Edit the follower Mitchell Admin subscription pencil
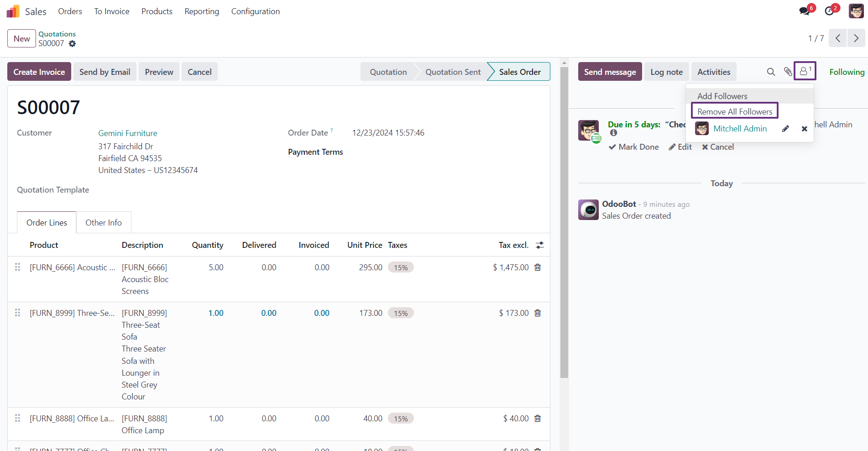Screen dimensions: 868x451 (785, 129)
